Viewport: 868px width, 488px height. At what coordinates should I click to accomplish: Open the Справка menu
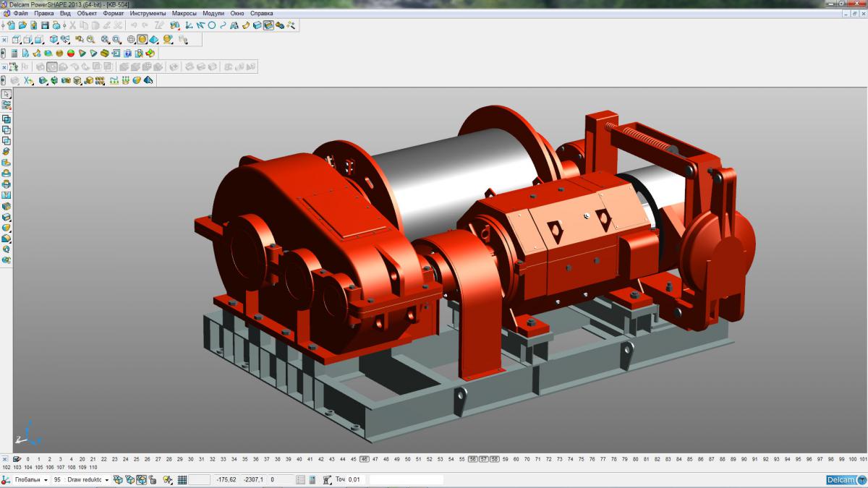coord(261,13)
